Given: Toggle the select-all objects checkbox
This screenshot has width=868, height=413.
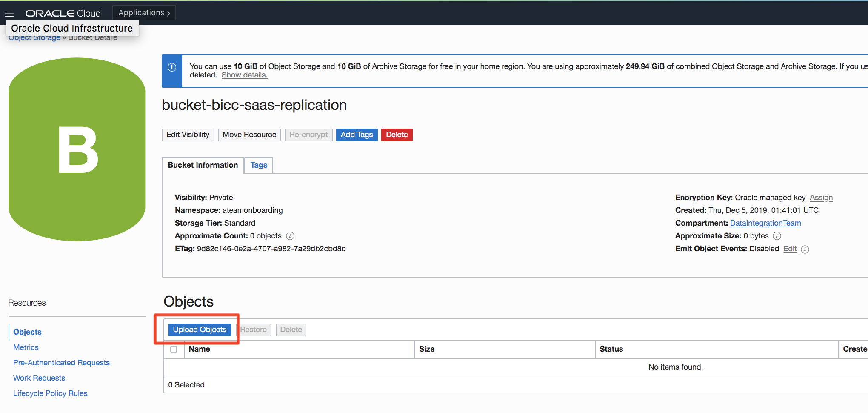Looking at the screenshot, I should (x=174, y=349).
